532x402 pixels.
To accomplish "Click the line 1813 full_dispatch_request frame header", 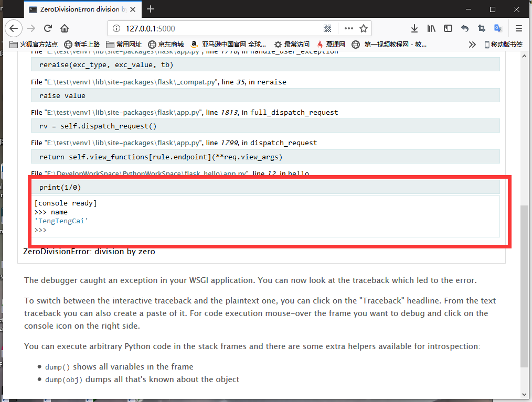I will pyautogui.click(x=184, y=113).
